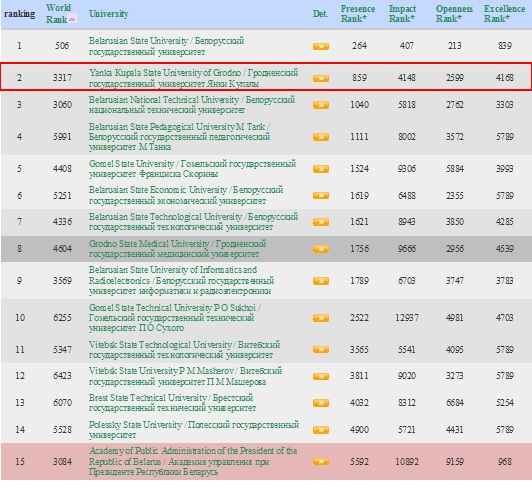Viewport: 532px width, 494px height.
Task: Select presence rank value 5592
Action: [359, 461]
